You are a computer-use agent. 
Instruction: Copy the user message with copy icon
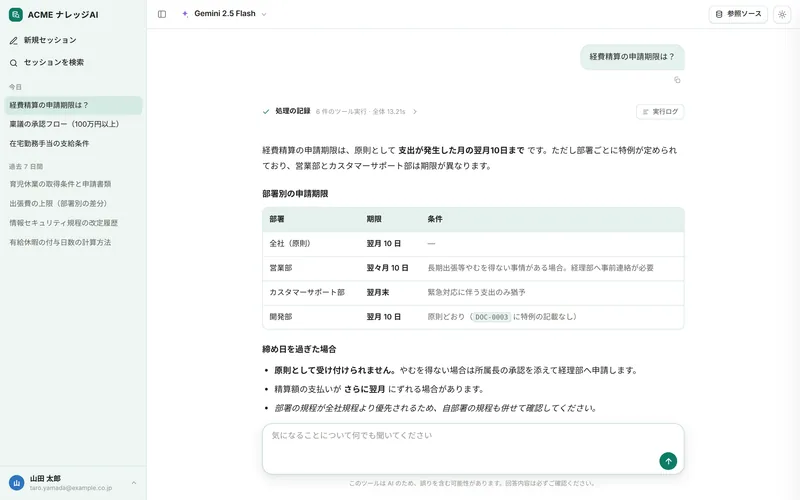pyautogui.click(x=677, y=80)
